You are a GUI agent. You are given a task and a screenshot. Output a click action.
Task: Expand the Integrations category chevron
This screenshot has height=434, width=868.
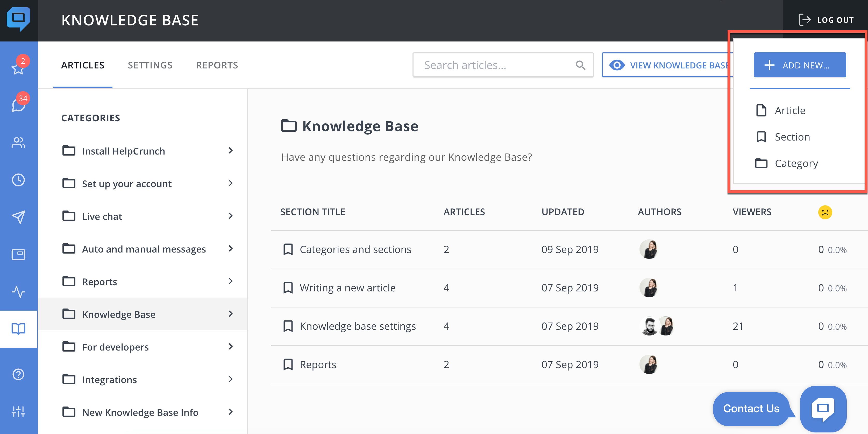click(x=231, y=379)
